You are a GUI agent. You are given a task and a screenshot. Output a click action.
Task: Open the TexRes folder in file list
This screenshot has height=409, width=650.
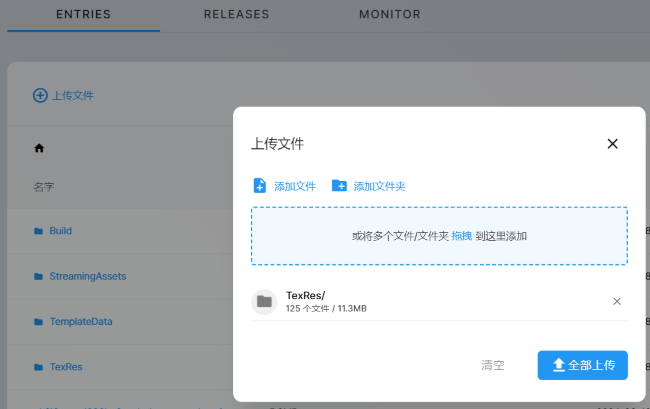(x=65, y=367)
